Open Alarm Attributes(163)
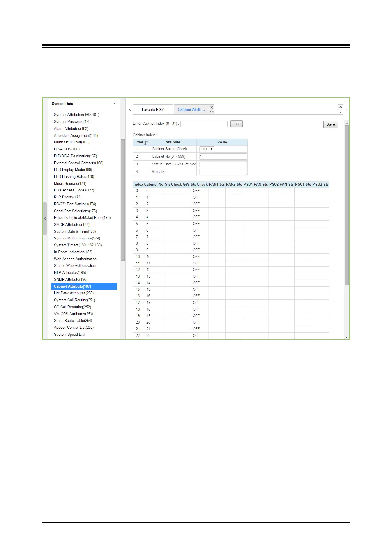The image size is (392, 554). point(71,129)
